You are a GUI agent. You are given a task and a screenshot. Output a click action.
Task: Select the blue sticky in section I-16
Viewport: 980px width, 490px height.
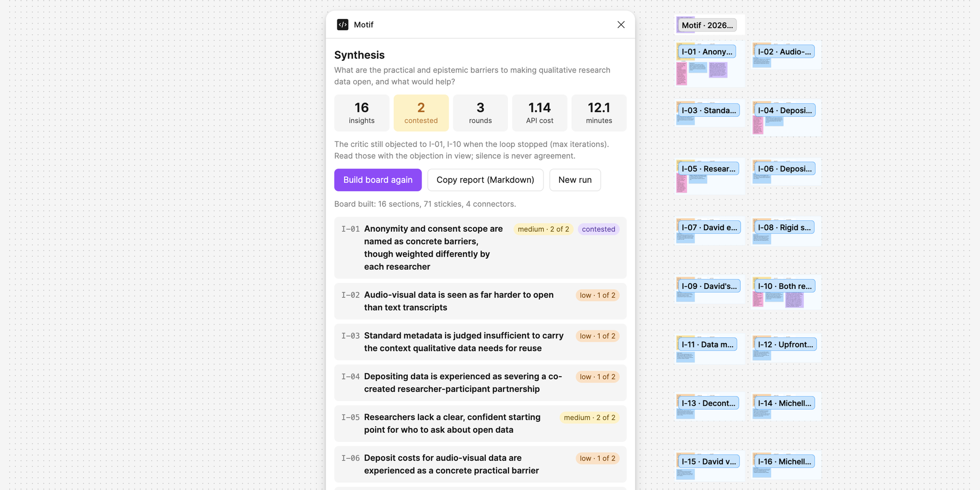pyautogui.click(x=762, y=473)
